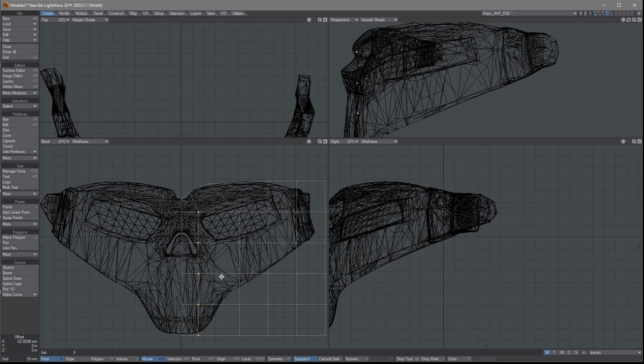644x364 pixels.
Task: Maximize the Top viewport
Action: coord(325,20)
